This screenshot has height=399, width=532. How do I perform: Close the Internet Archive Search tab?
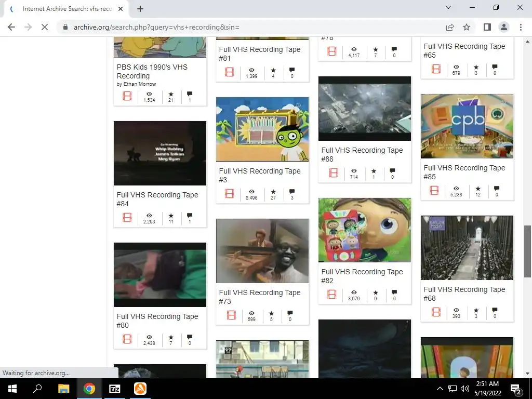(x=121, y=9)
